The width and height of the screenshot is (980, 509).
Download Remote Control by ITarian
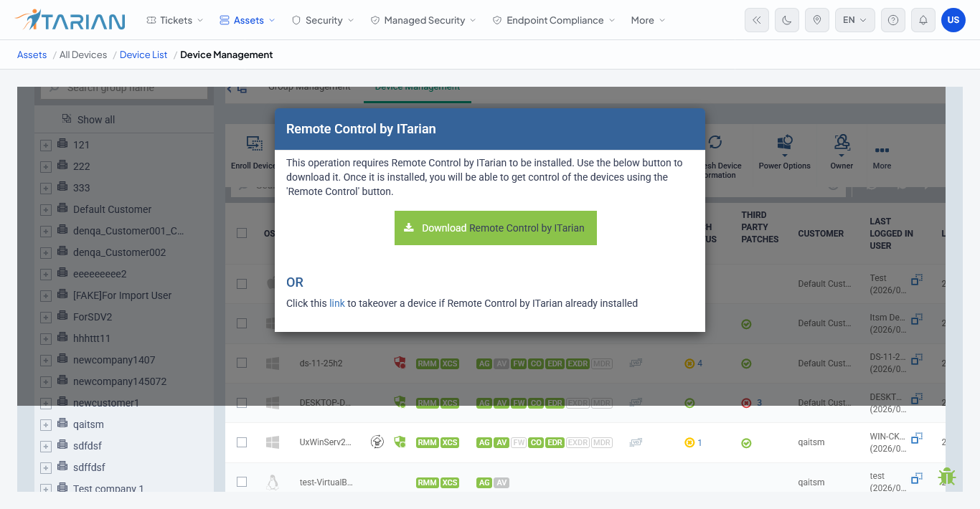tap(496, 228)
